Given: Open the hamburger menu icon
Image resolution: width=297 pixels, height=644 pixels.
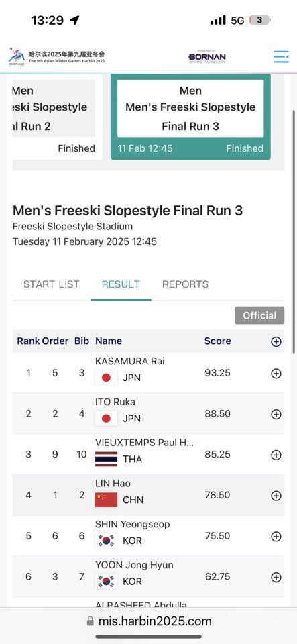Looking at the screenshot, I should (x=281, y=56).
